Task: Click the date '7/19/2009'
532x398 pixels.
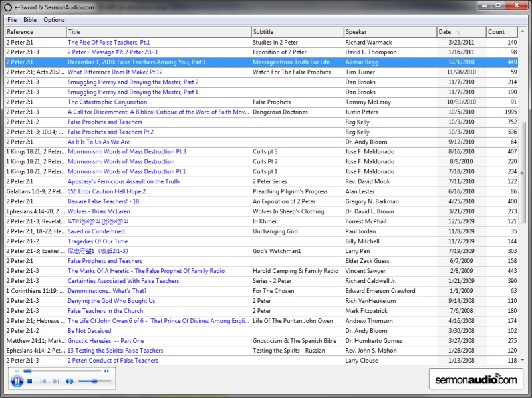Action: (x=462, y=251)
